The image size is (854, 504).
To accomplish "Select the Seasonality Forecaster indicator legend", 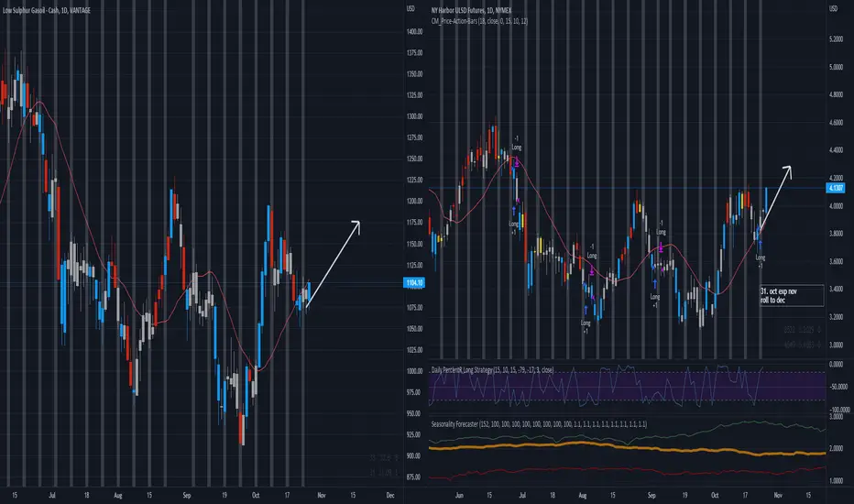I will point(539,424).
